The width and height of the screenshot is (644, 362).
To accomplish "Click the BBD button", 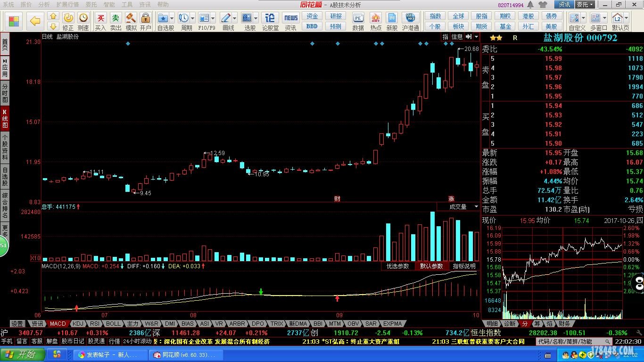I will tap(312, 26).
